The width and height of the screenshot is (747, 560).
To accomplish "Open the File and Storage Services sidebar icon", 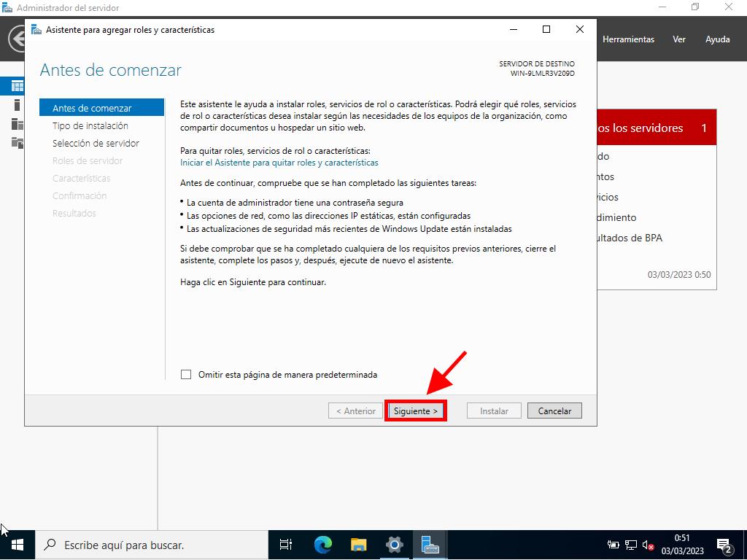I will tap(17, 143).
